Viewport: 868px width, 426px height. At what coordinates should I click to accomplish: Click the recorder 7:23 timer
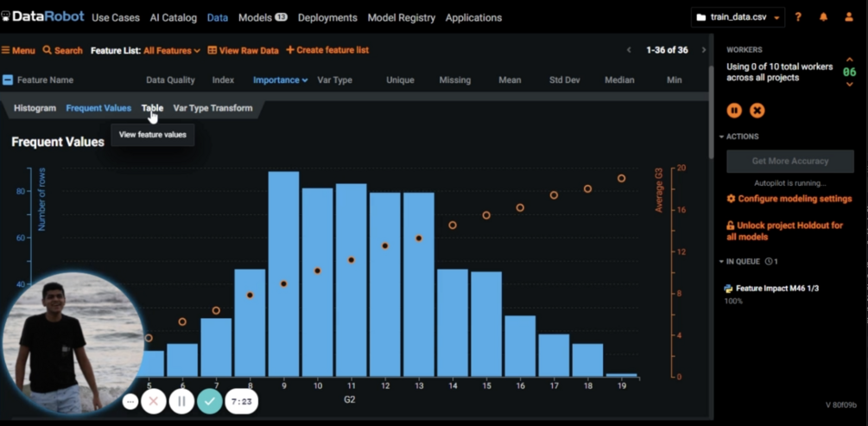pos(241,402)
